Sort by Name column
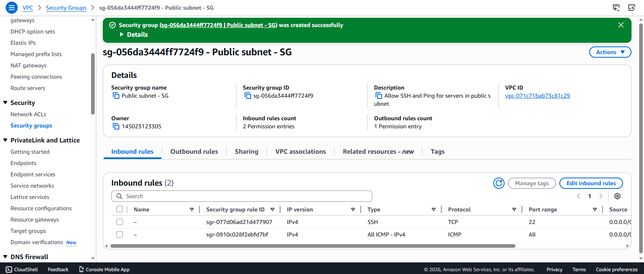The height and width of the screenshot is (274, 644). 192,209
